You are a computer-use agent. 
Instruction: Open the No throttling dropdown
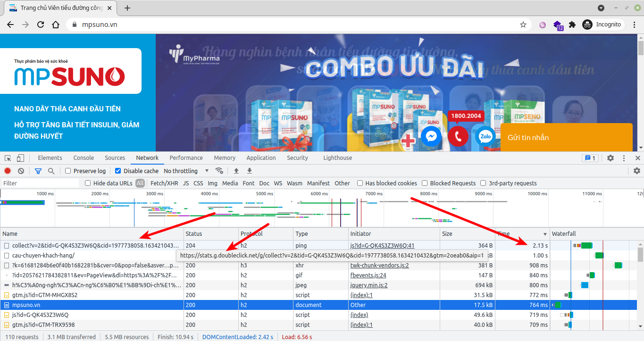click(186, 171)
